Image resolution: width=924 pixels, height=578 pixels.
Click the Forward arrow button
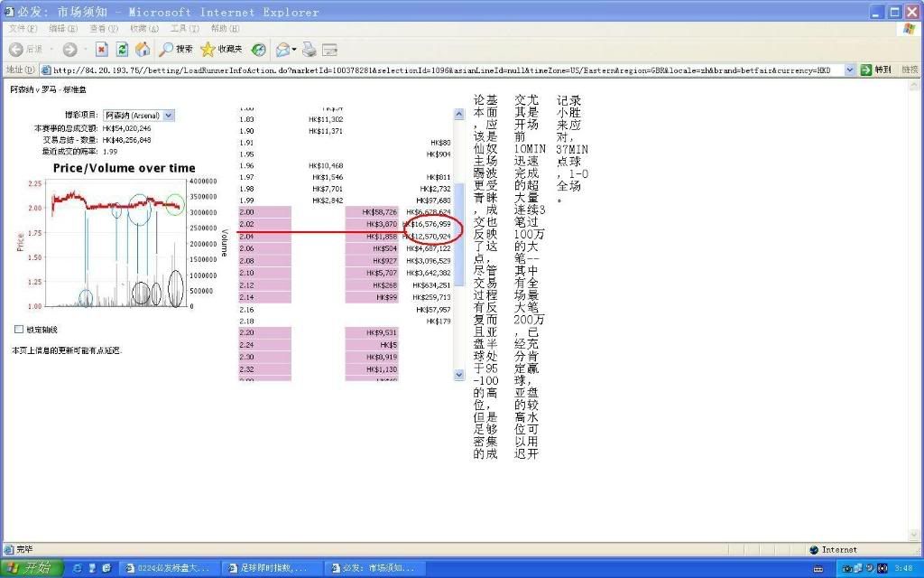click(69, 49)
